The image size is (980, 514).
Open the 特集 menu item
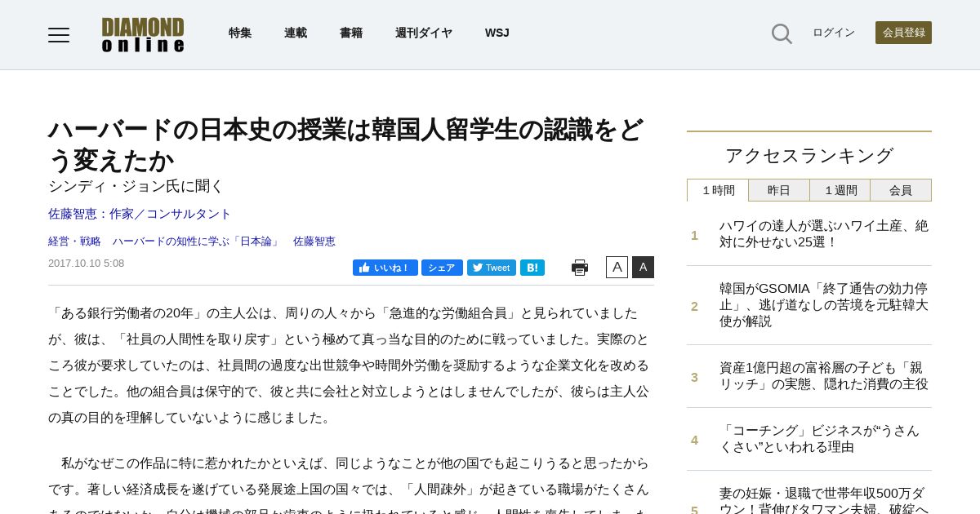(240, 33)
